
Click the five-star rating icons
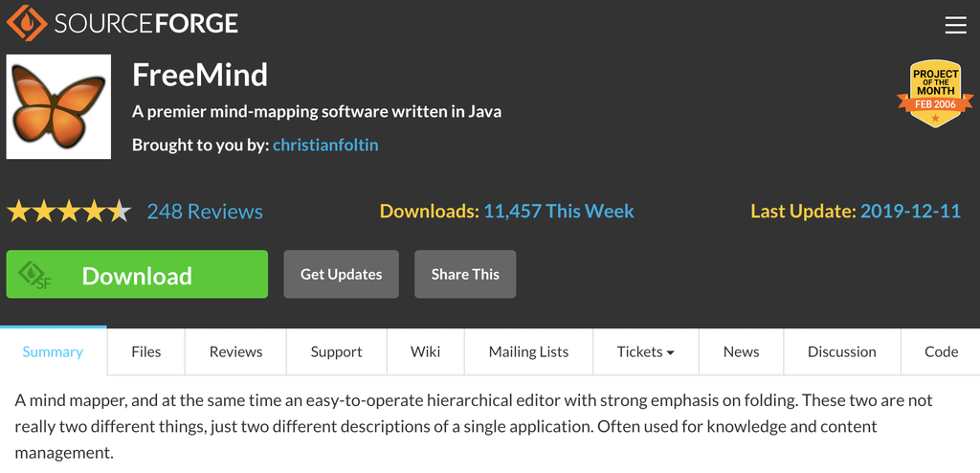pyautogui.click(x=69, y=212)
